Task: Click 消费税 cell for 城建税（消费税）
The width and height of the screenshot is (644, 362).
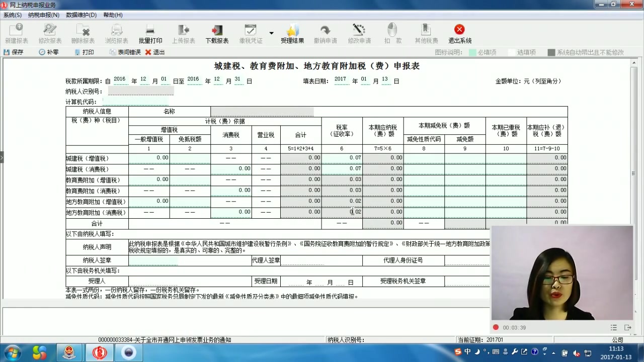Action: coord(231,169)
